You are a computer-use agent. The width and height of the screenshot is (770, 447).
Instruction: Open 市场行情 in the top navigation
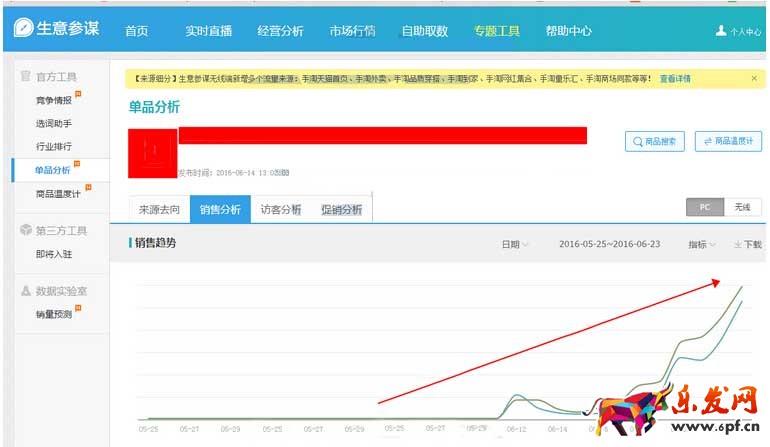tap(352, 31)
